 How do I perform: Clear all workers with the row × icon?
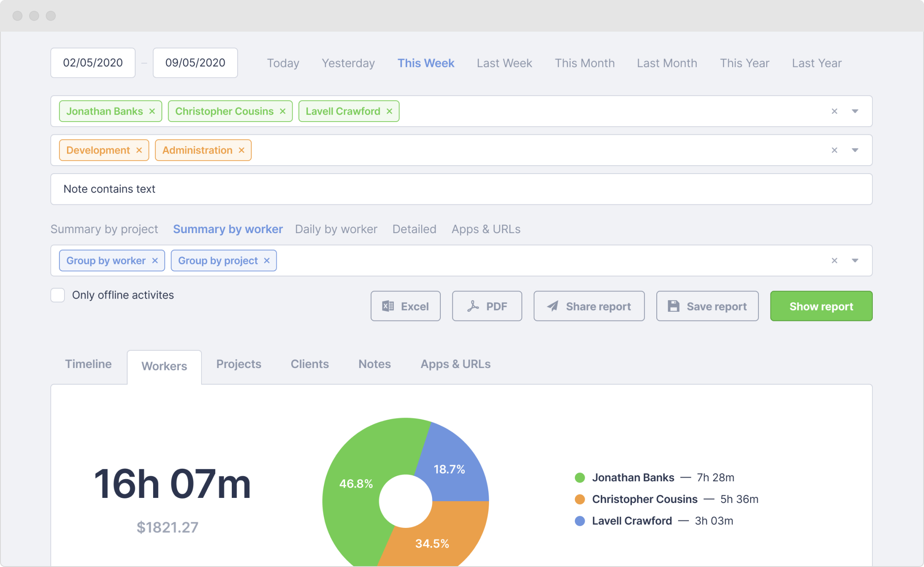(835, 111)
